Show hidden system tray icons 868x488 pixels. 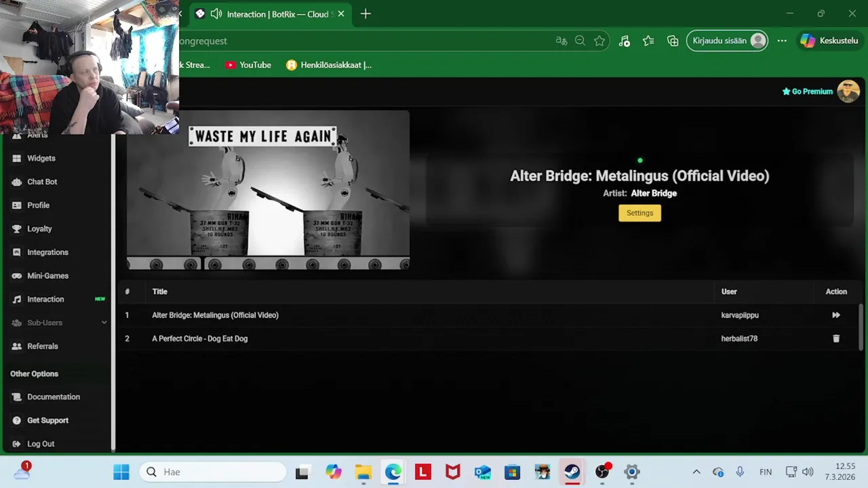pos(696,472)
